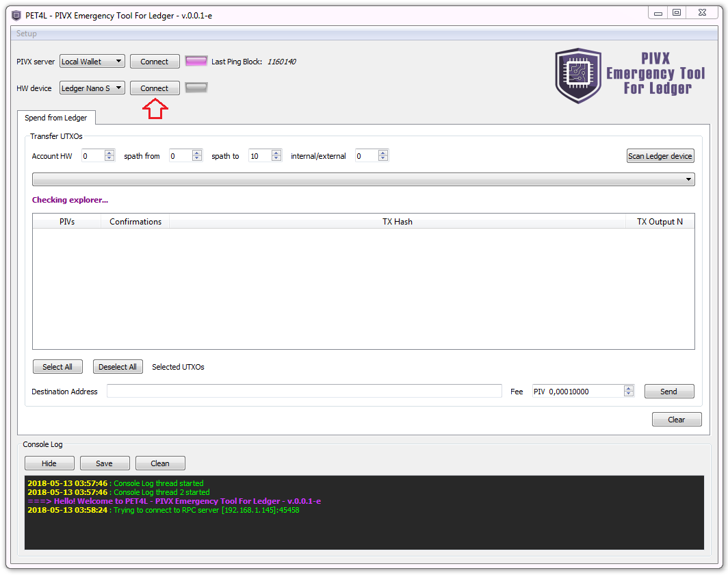
Task: Increase internal/external value
Action: pyautogui.click(x=383, y=153)
